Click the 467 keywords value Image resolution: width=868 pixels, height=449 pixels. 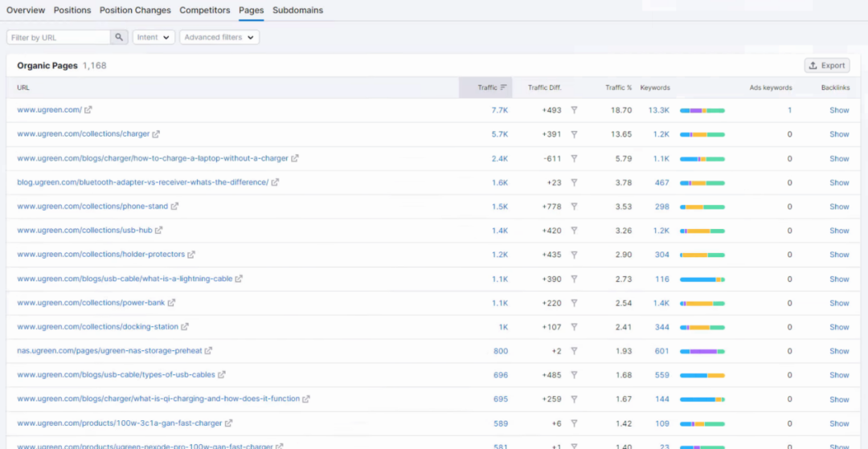[662, 182]
